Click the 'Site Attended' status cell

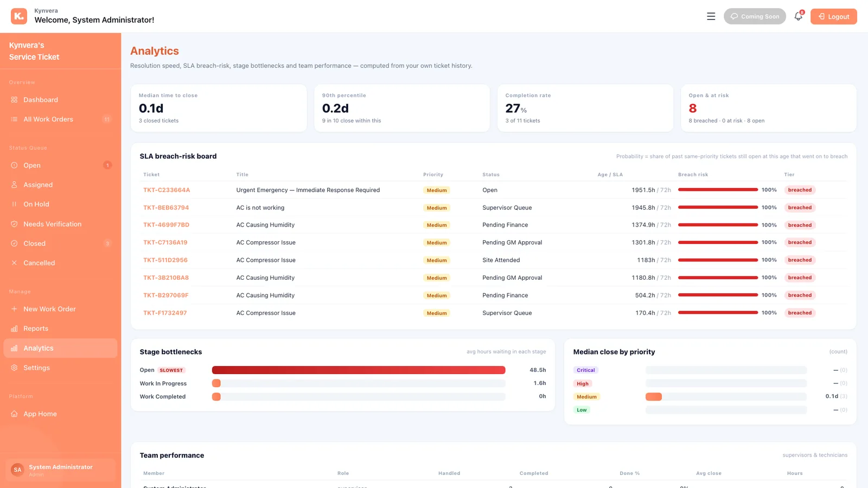pyautogui.click(x=501, y=260)
